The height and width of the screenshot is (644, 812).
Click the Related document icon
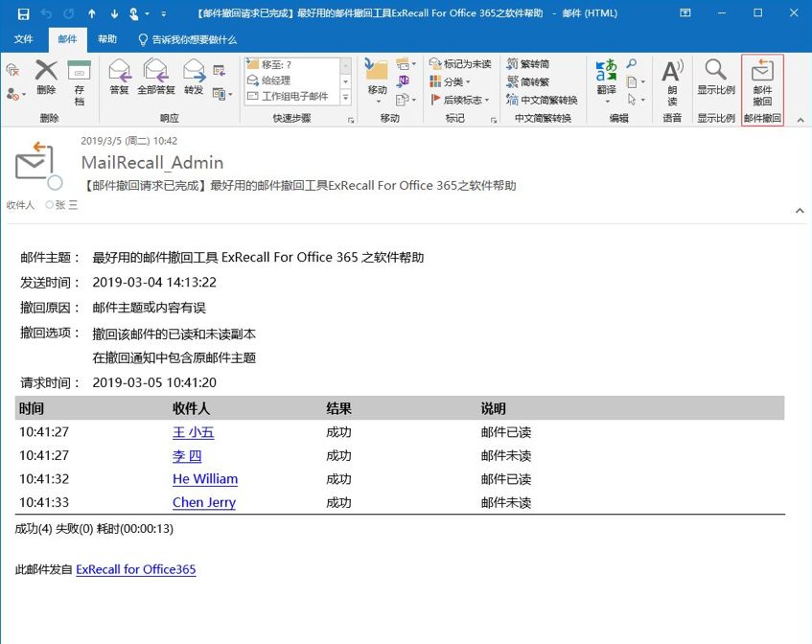tap(632, 81)
